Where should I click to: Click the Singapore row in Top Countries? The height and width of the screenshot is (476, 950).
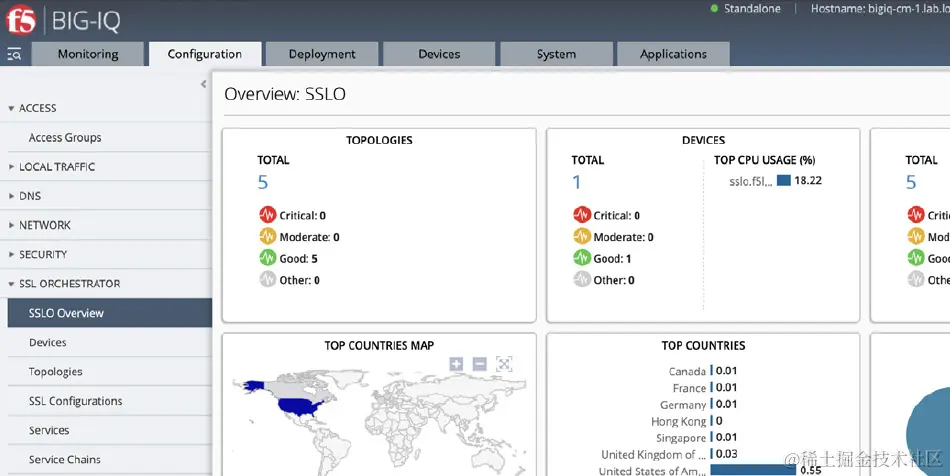pyautogui.click(x=697, y=437)
